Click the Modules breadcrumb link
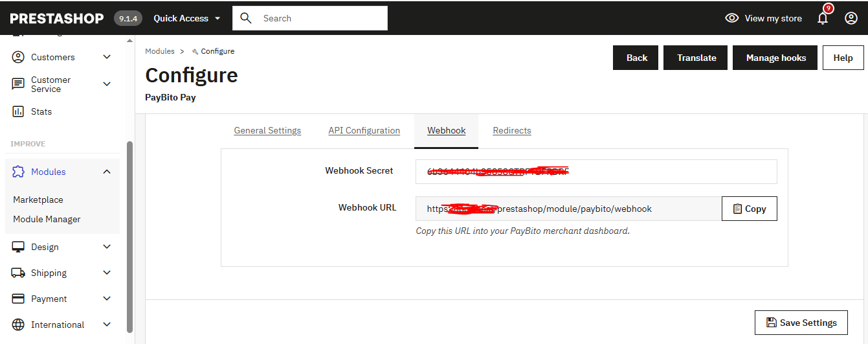Image resolution: width=868 pixels, height=344 pixels. click(x=160, y=51)
